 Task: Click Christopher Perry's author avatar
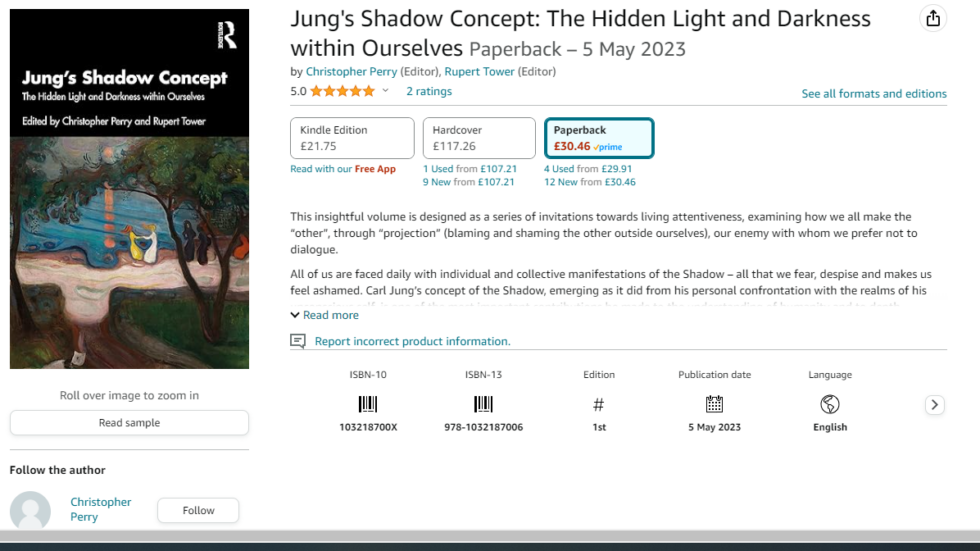(x=30, y=510)
